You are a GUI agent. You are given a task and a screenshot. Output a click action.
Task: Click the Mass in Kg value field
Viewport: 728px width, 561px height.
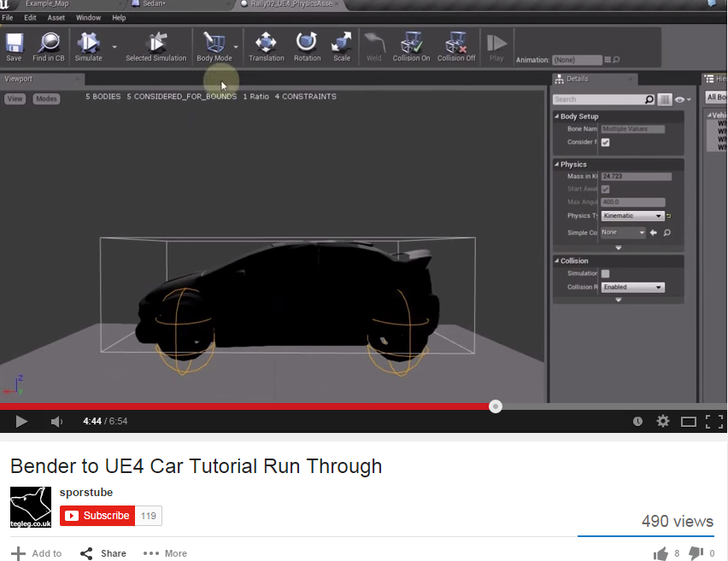tap(636, 177)
